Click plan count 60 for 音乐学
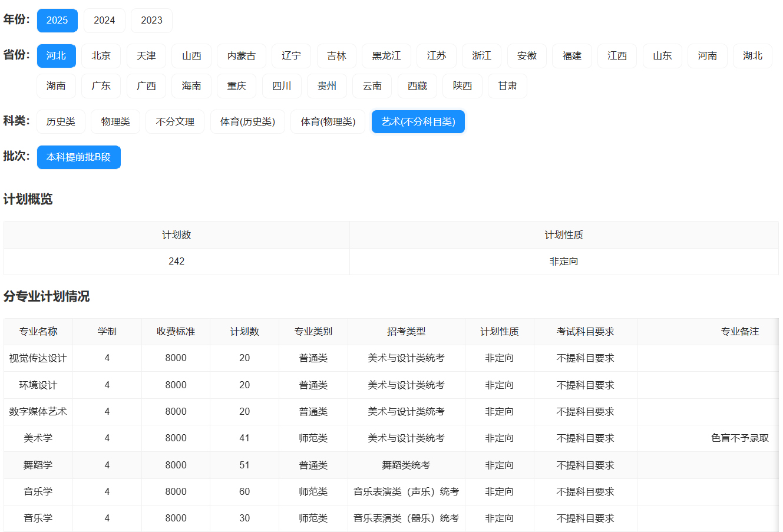The width and height of the screenshot is (783, 532). (x=245, y=492)
